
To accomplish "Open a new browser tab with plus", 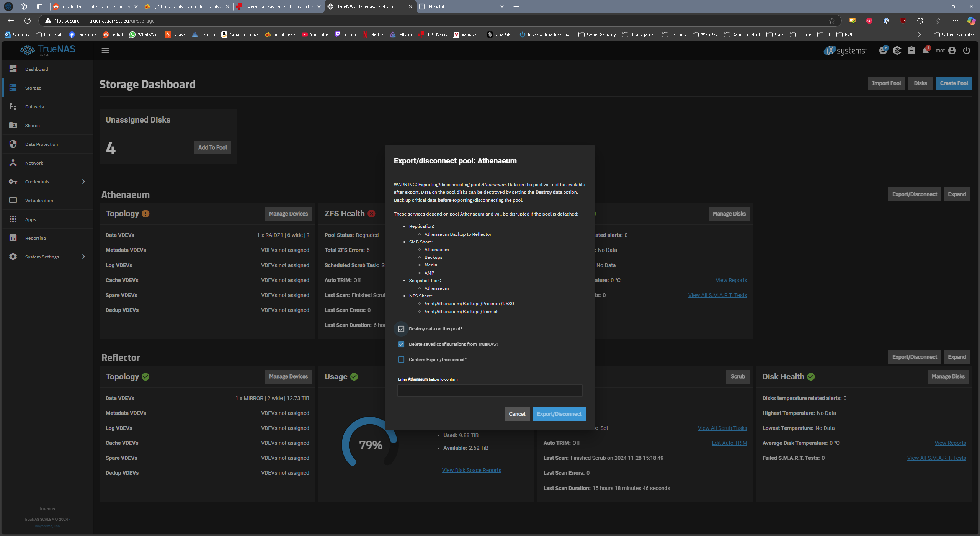I will [516, 7].
